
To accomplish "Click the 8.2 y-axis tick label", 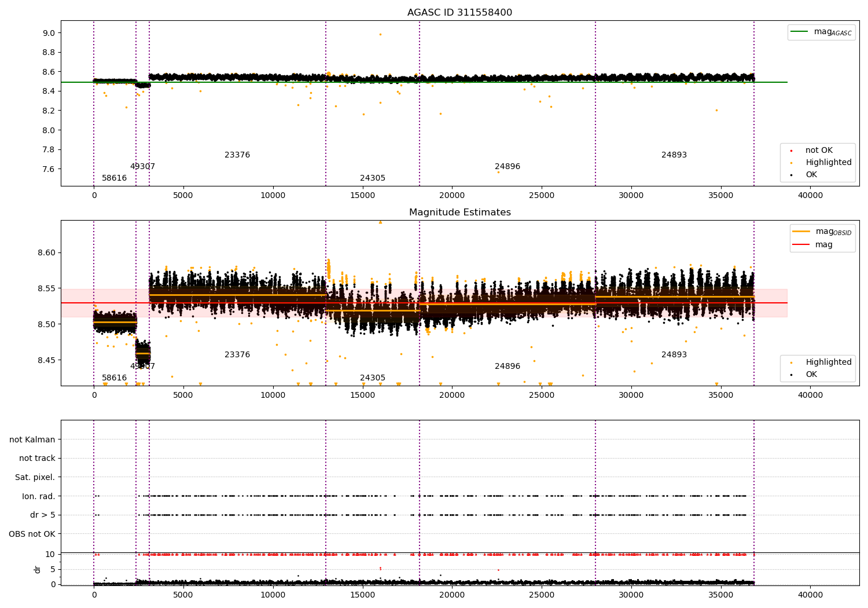I will pos(49,111).
